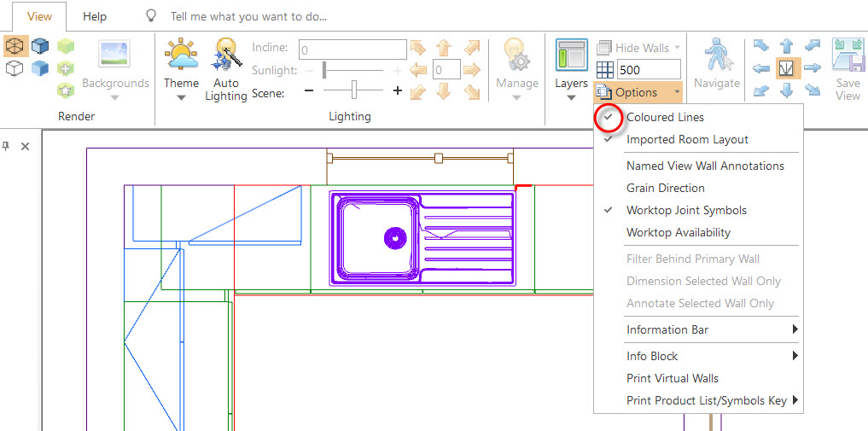Screen dimensions: 868x431
Task: Click the plain green cube render icon
Action: (66, 46)
